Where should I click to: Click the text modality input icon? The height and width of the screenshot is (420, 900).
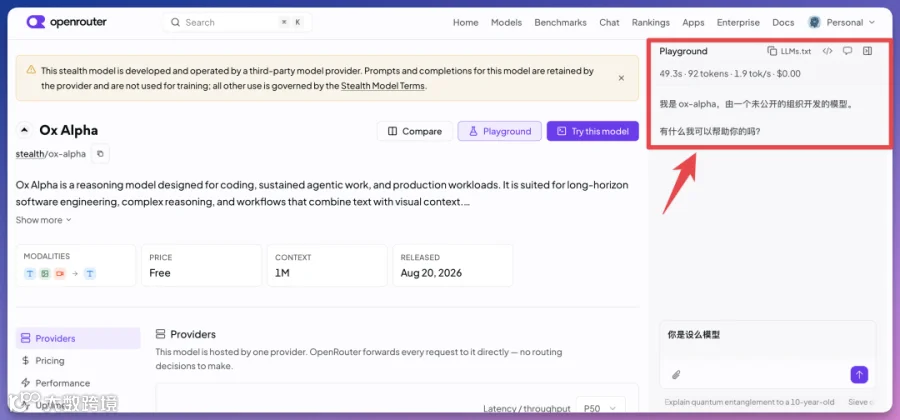(30, 274)
